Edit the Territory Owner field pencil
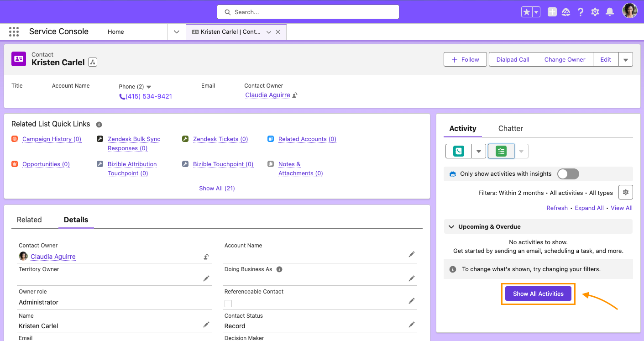This screenshot has height=341, width=644. [x=206, y=278]
